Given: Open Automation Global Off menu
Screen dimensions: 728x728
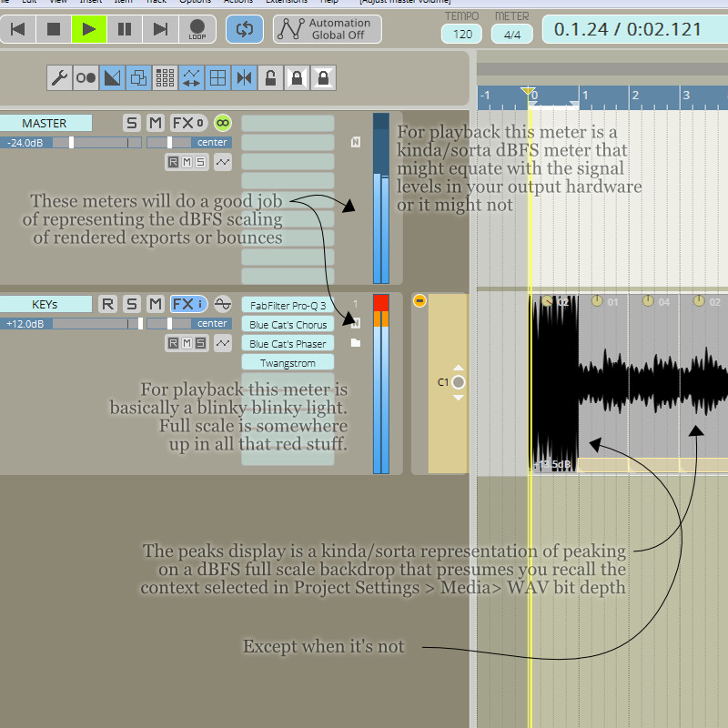Looking at the screenshot, I should (x=329, y=29).
